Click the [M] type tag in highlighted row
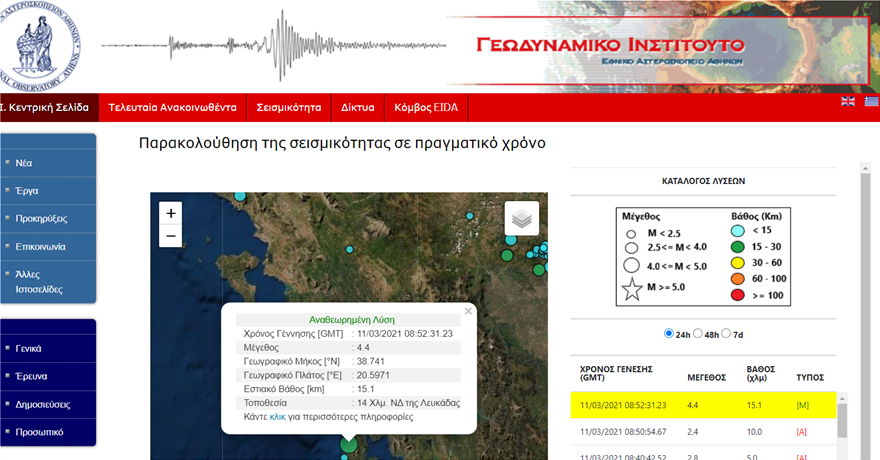 click(803, 405)
